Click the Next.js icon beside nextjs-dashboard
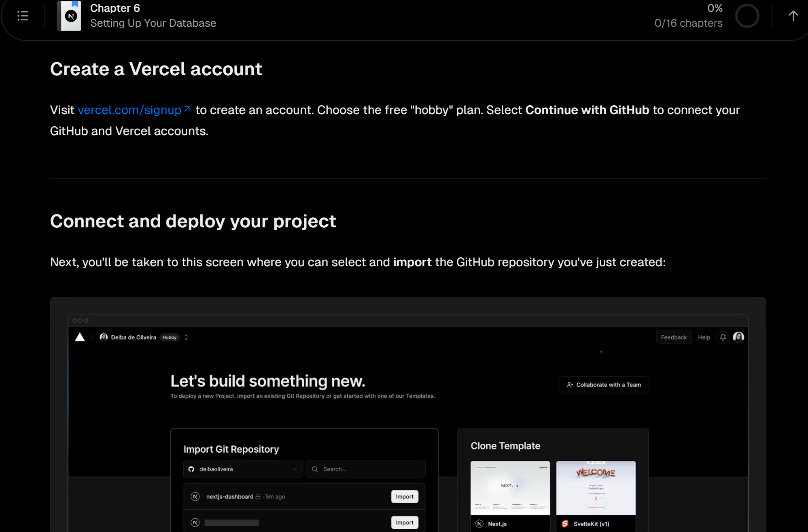The width and height of the screenshot is (808, 532). click(195, 497)
